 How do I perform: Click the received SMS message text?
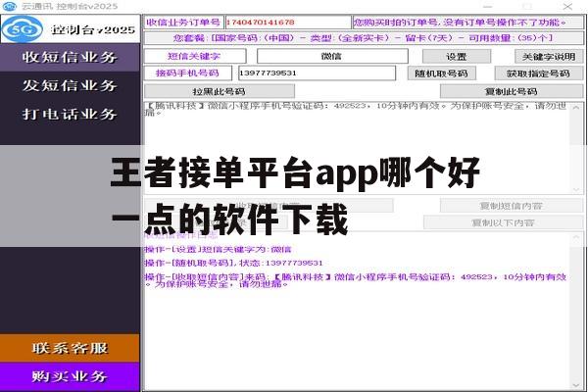357,109
